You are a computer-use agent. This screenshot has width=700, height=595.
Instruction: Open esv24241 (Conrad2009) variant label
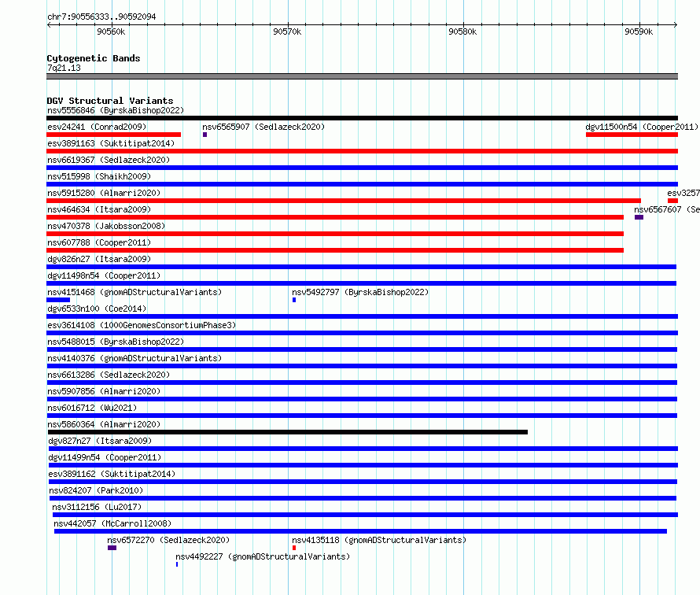click(97, 127)
